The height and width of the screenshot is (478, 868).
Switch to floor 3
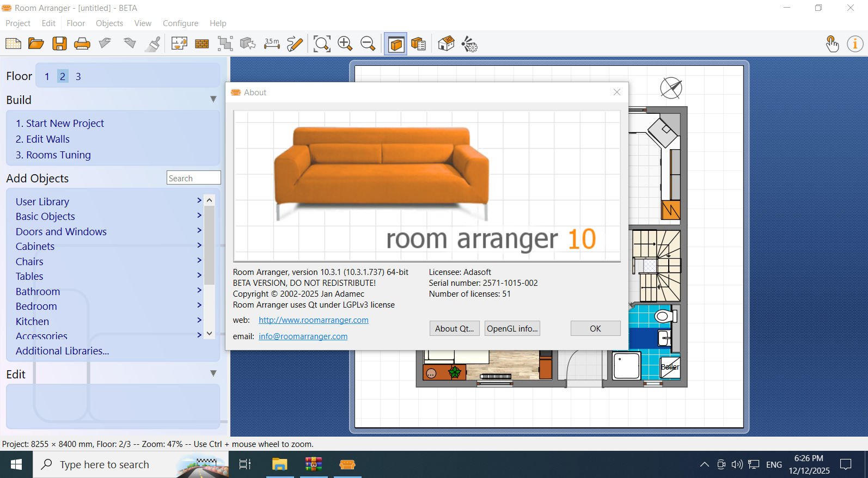(78, 76)
